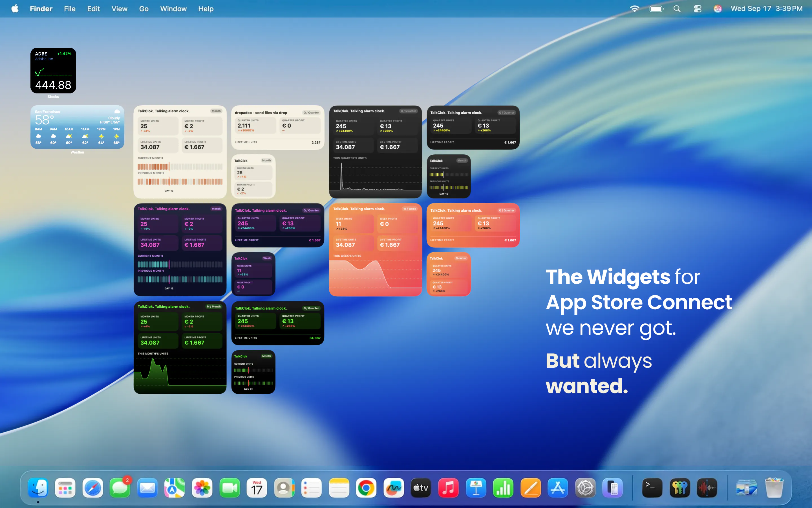
Task: Open Control Center in the menu bar
Action: [x=698, y=9]
